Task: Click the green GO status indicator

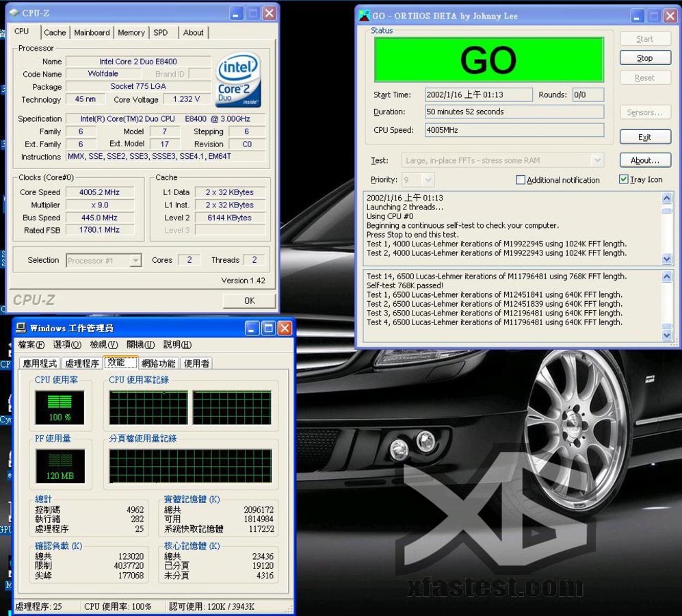Action: tap(489, 60)
